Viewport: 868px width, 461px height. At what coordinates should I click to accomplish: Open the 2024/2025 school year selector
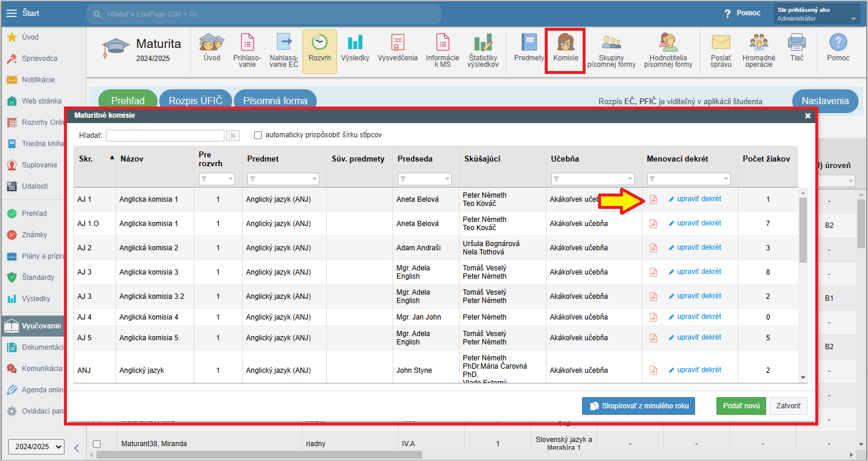36,447
